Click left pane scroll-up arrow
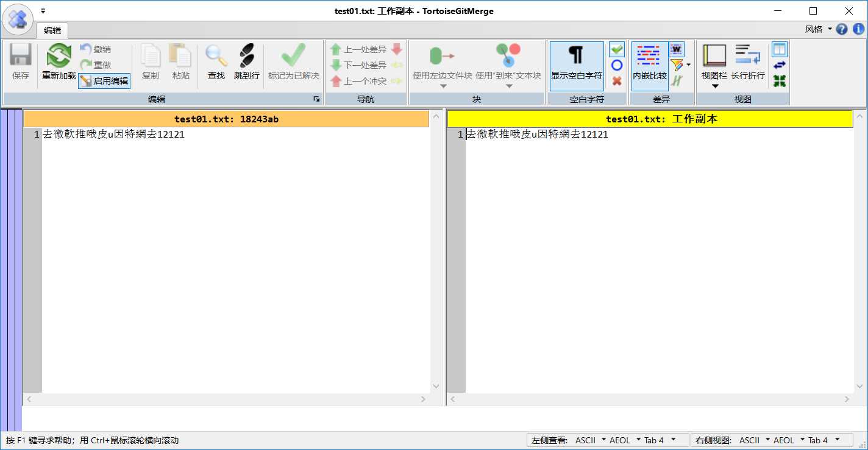 pos(436,115)
